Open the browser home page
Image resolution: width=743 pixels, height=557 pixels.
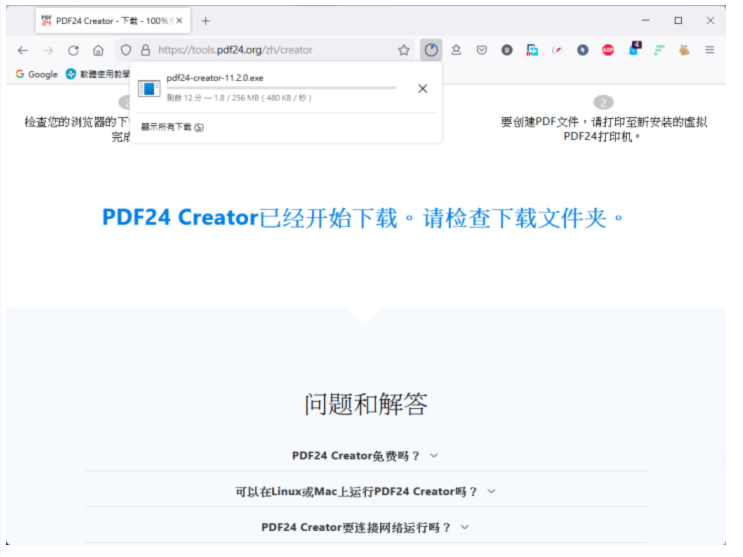[98, 50]
